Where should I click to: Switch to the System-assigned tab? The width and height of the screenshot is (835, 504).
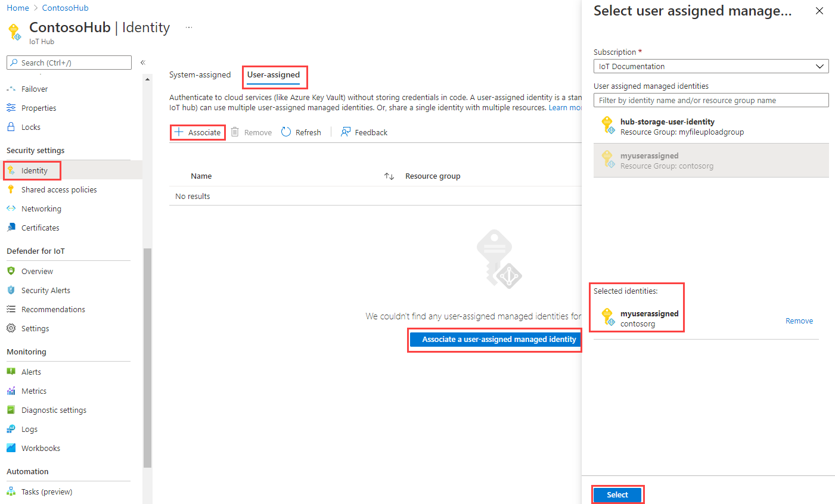200,74
